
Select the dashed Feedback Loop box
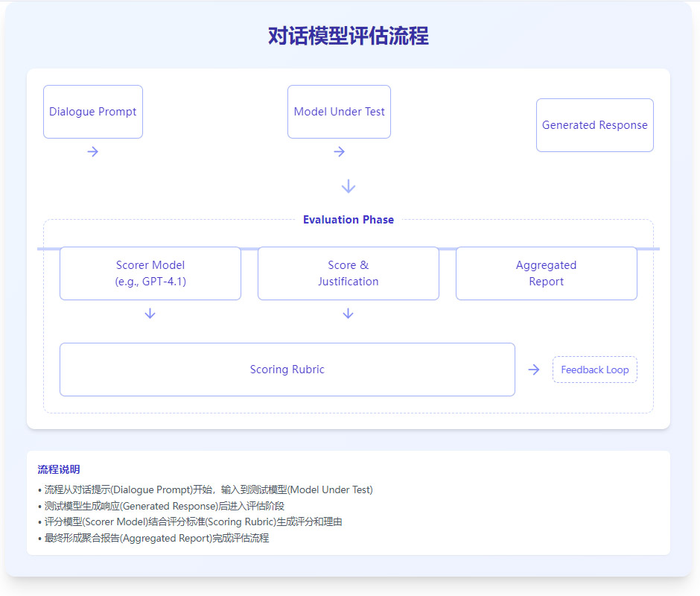click(594, 370)
